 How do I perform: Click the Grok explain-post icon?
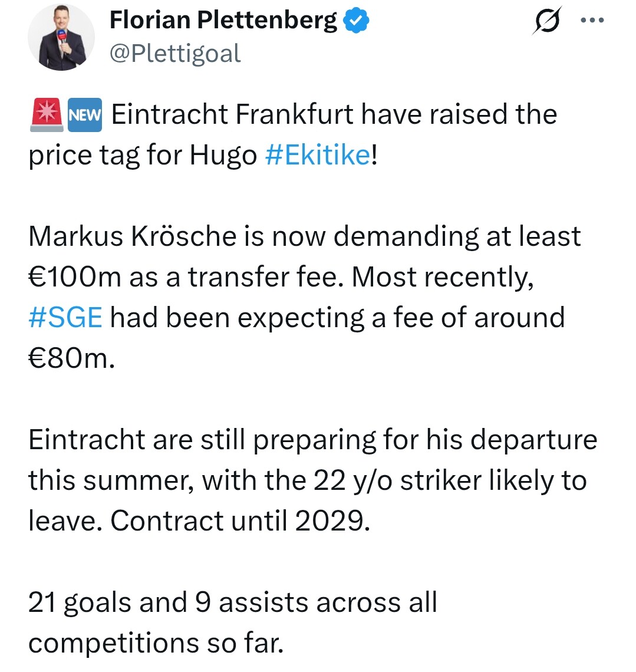point(547,20)
